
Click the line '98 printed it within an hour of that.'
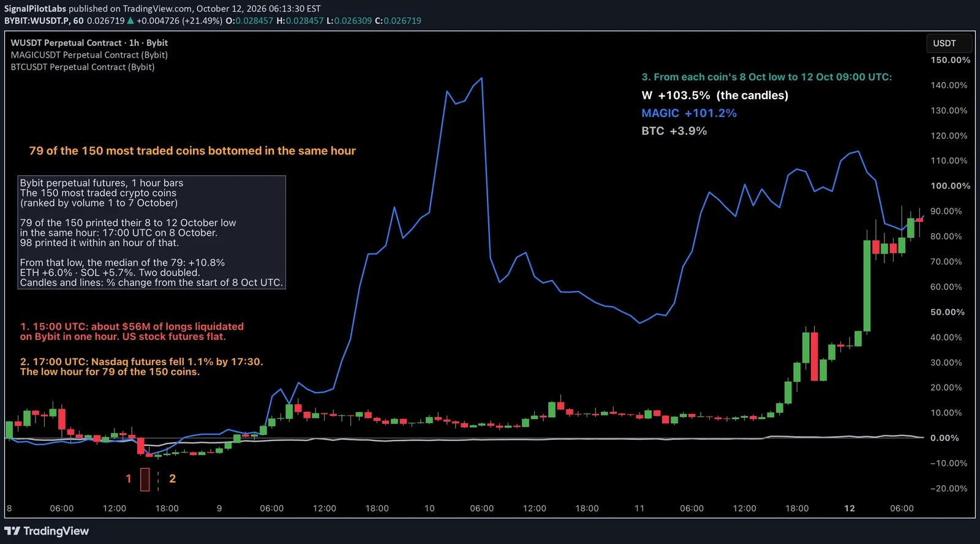pos(99,243)
